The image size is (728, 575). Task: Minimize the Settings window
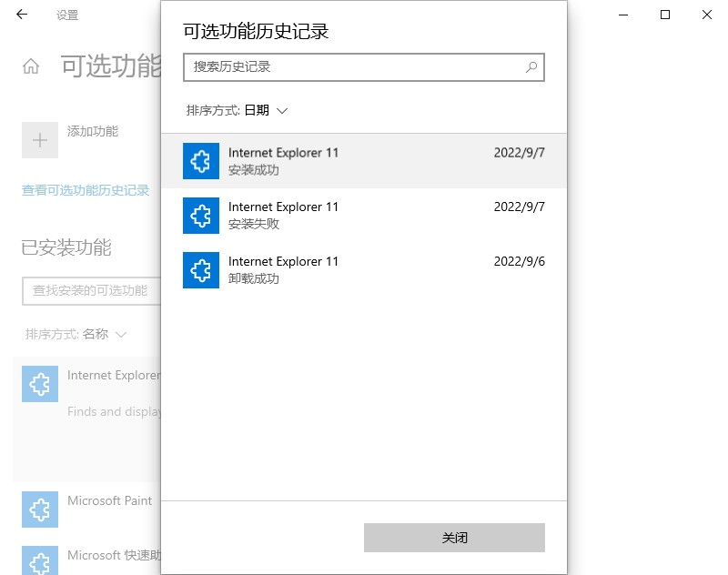tap(623, 15)
